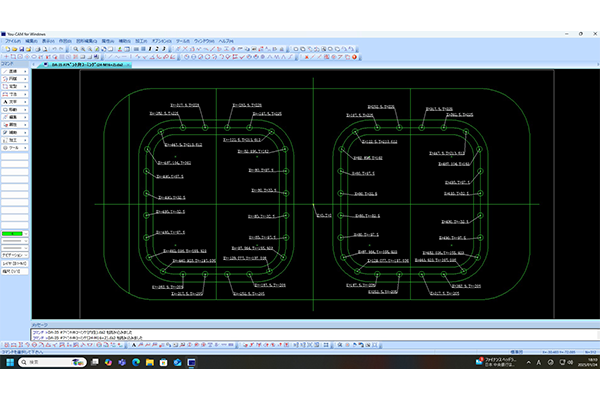
Task: Expand the 直線 command dropdown arrow
Action: coord(25,72)
